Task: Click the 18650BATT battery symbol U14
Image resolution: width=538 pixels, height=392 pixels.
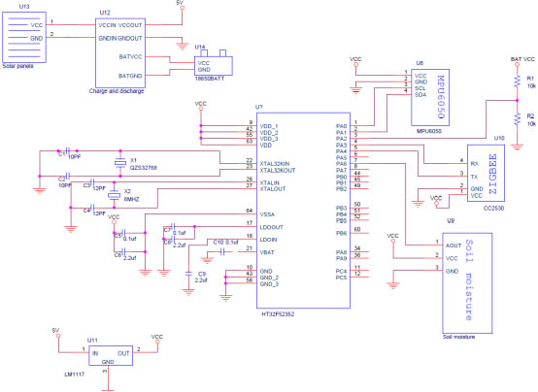Action: tap(214, 66)
